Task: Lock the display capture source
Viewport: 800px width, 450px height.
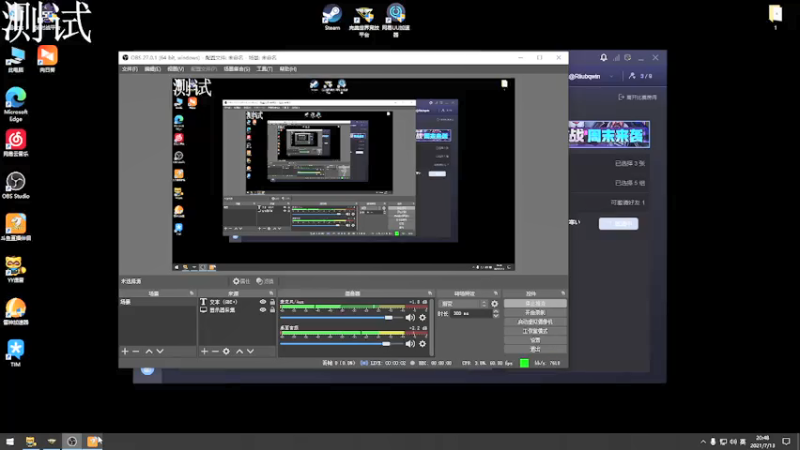Action: (x=272, y=310)
